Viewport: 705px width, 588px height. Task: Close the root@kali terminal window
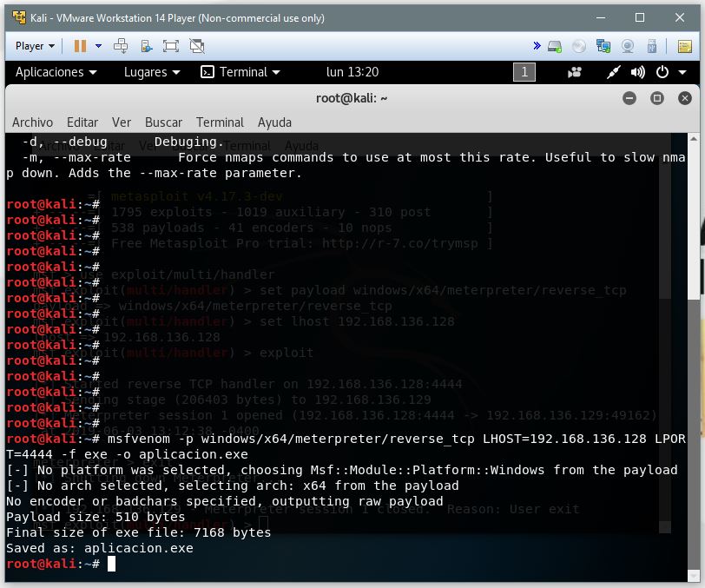click(685, 98)
